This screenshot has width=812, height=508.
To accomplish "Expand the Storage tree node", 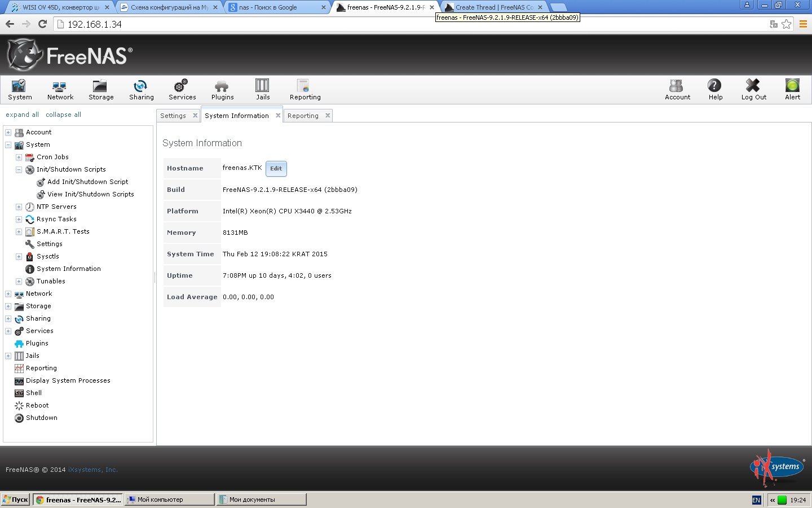I will click(x=8, y=306).
